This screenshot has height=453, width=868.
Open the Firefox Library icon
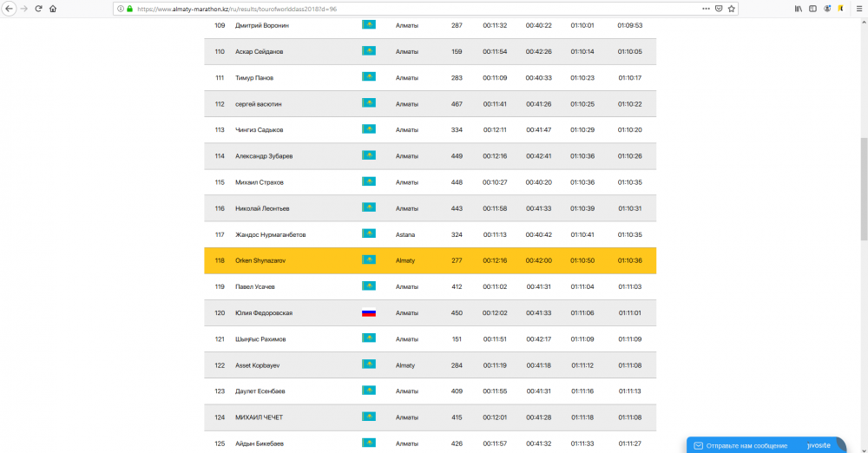(798, 9)
